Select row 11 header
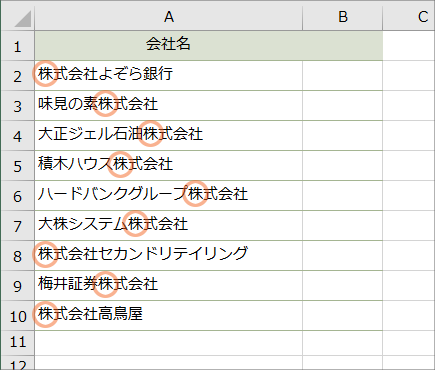The width and height of the screenshot is (435, 370). 17,343
